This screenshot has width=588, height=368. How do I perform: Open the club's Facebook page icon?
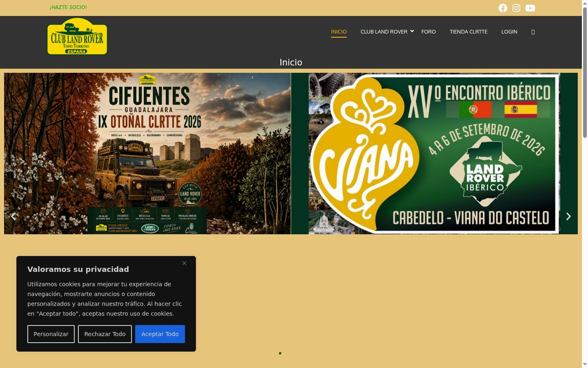point(503,8)
